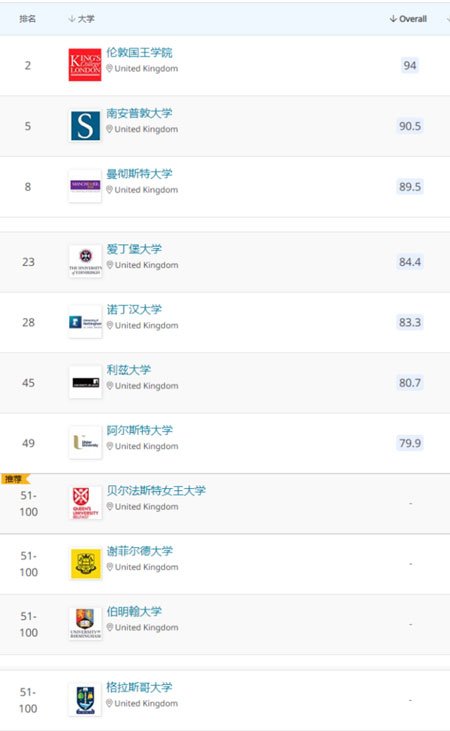Image resolution: width=450 pixels, height=731 pixels.
Task: Open the University of Sheffield yellow crest
Action: (85, 564)
